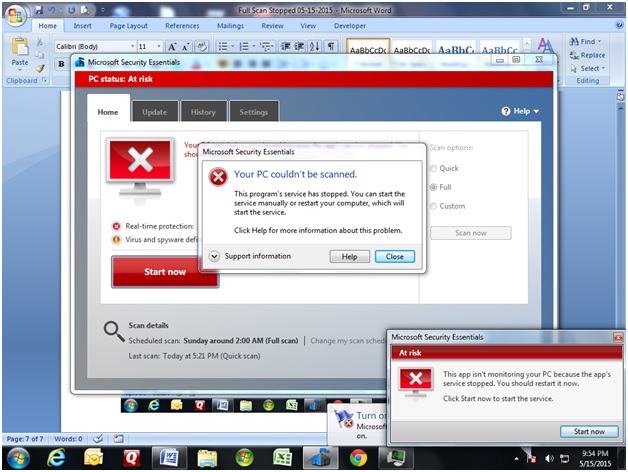The width and height of the screenshot is (628, 472).
Task: Click large red Start now button
Action: tap(165, 272)
